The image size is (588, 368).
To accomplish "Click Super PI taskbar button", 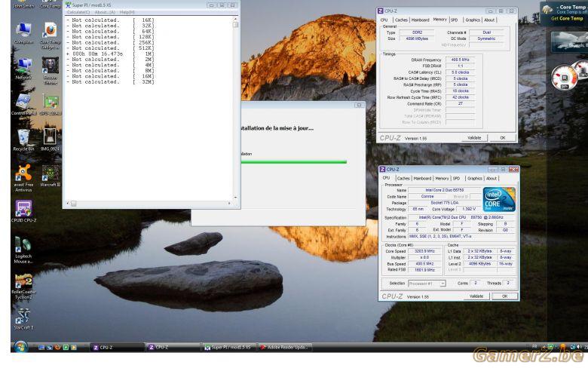I will pos(229,348).
